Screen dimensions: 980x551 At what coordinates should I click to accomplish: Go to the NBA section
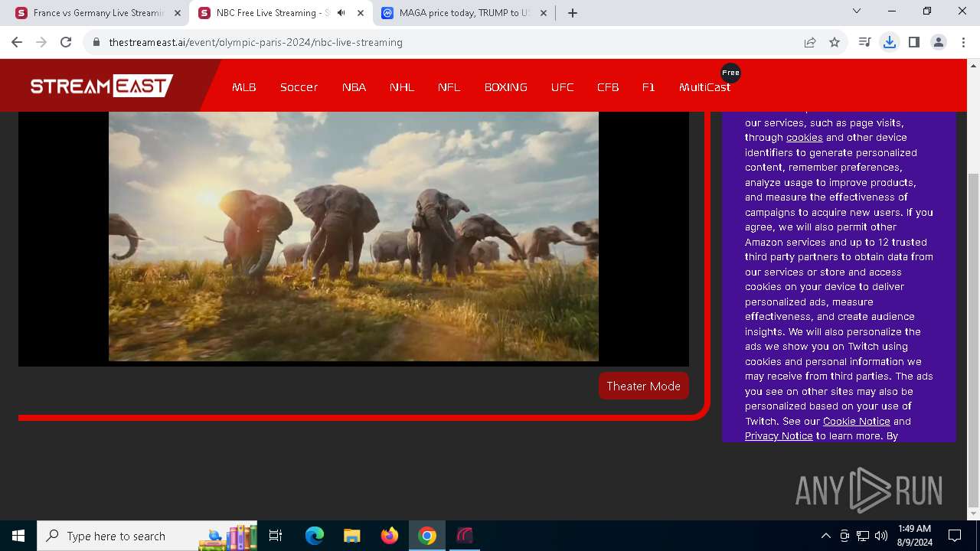pos(354,87)
